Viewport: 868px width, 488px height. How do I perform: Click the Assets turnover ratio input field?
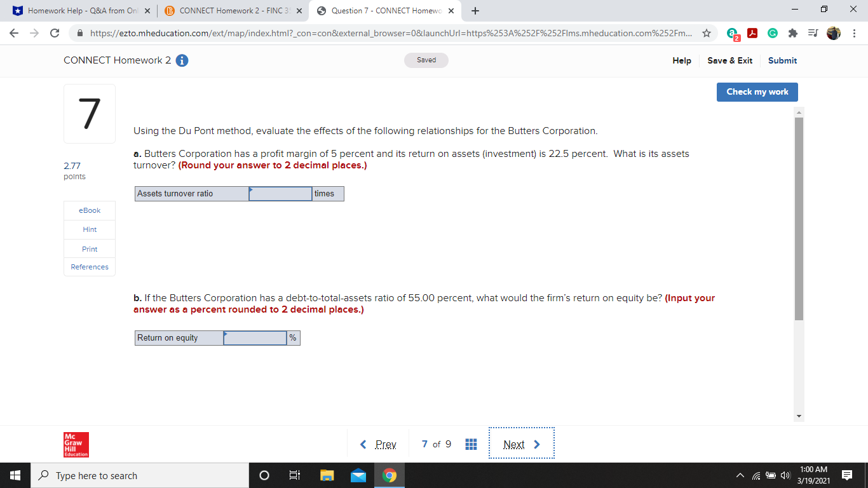[280, 194]
